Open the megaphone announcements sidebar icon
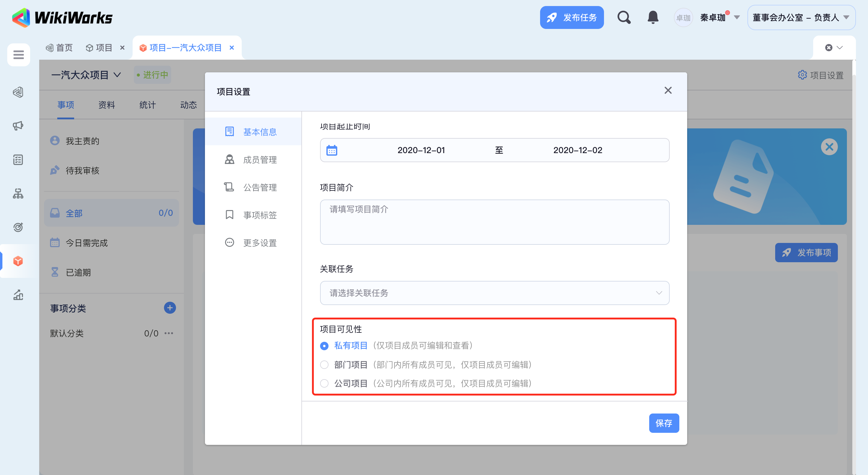This screenshot has width=868, height=475. [x=18, y=126]
